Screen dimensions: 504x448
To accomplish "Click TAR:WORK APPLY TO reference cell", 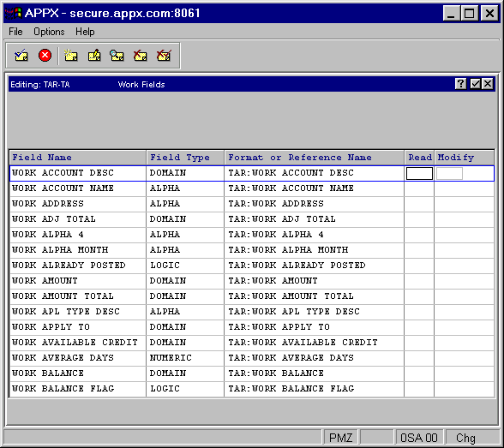I will 314,327.
